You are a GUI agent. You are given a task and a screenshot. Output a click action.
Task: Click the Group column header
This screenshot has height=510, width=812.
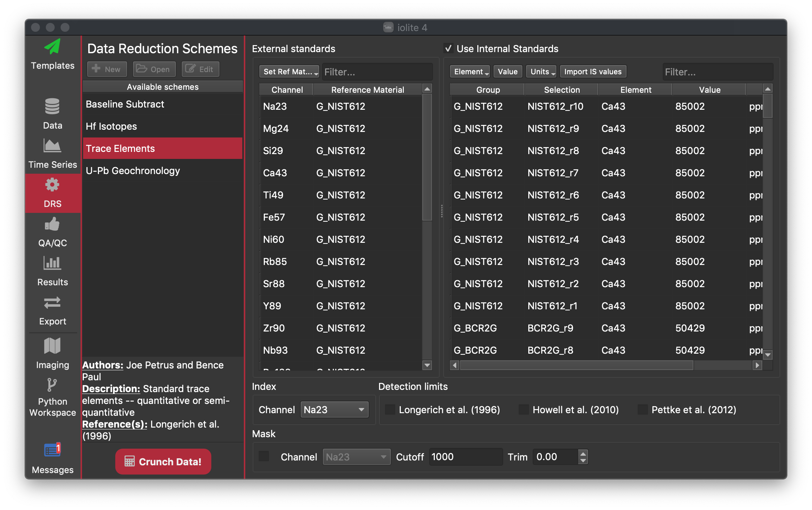[x=487, y=89]
